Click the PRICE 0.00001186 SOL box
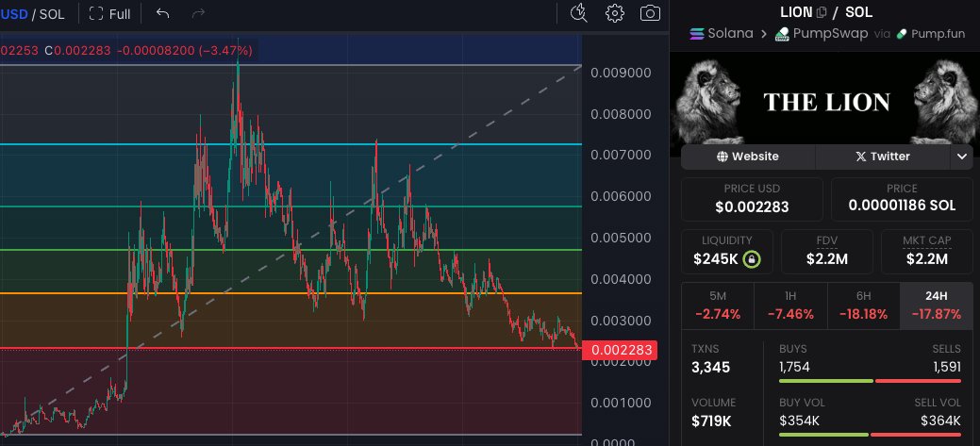Viewport: 980px width, 446px height. tap(902, 199)
